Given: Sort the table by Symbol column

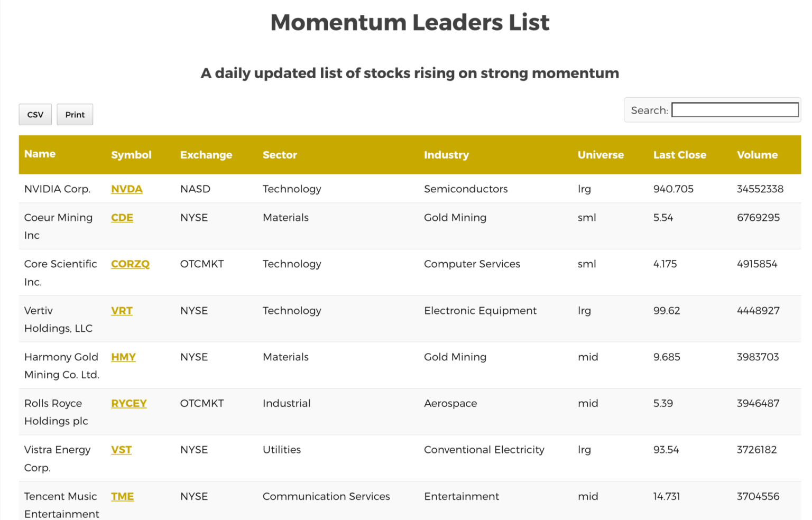Looking at the screenshot, I should (x=131, y=154).
